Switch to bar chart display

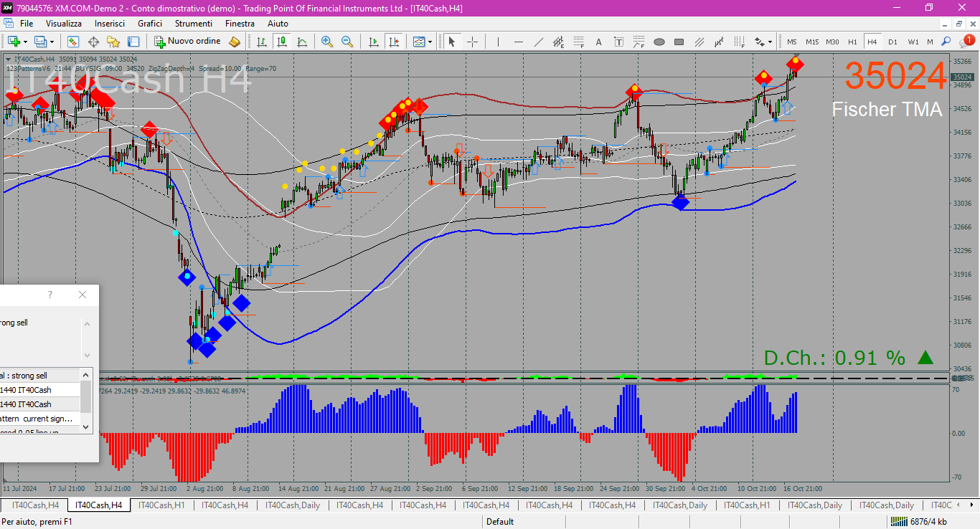(x=262, y=42)
